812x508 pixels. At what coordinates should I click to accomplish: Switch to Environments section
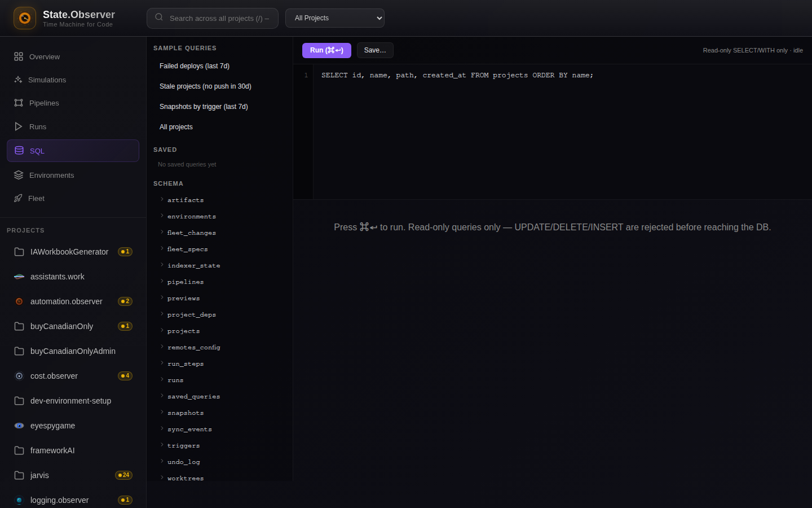73,175
